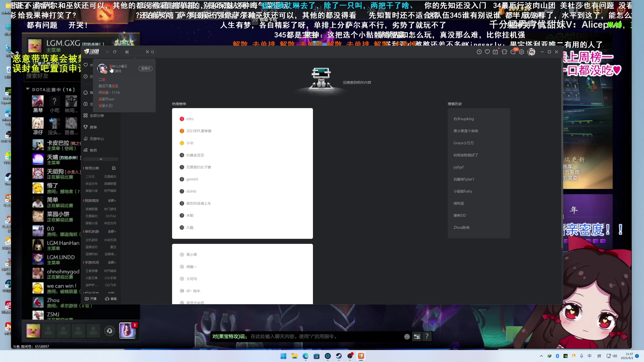Open daily check-in calendar icon
This screenshot has width=644, height=362.
pos(495,52)
